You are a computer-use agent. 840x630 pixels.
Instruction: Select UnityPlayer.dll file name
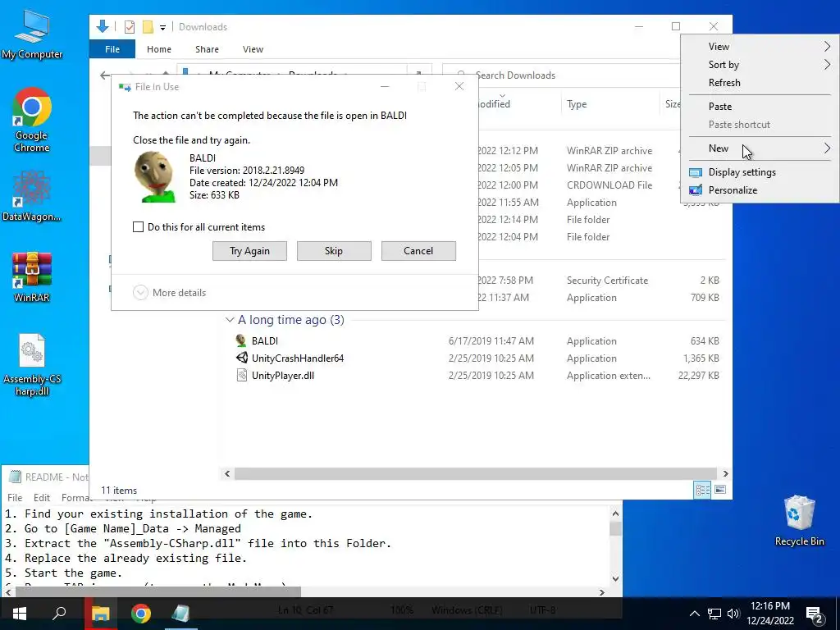(x=283, y=376)
